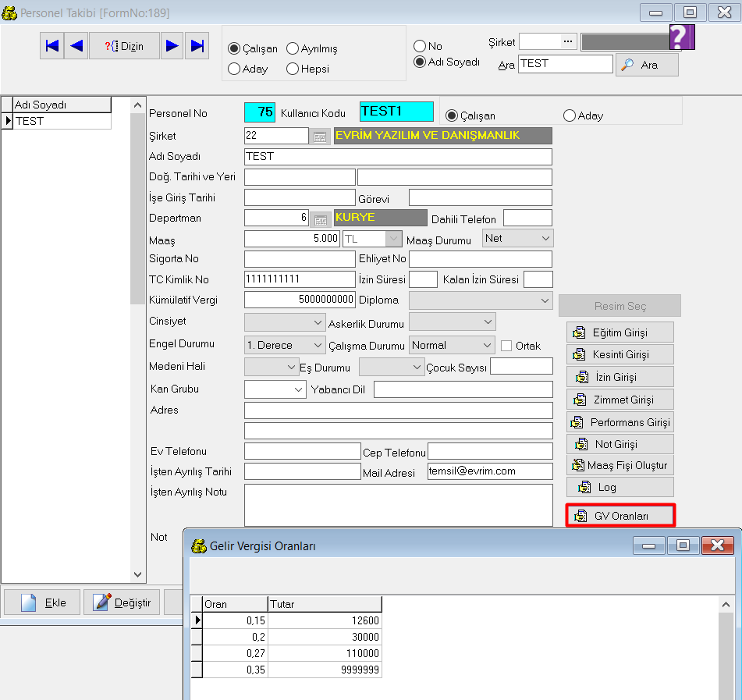This screenshot has width=742, height=700.
Task: Click the Adı Soyadı name field
Action: pos(398,157)
